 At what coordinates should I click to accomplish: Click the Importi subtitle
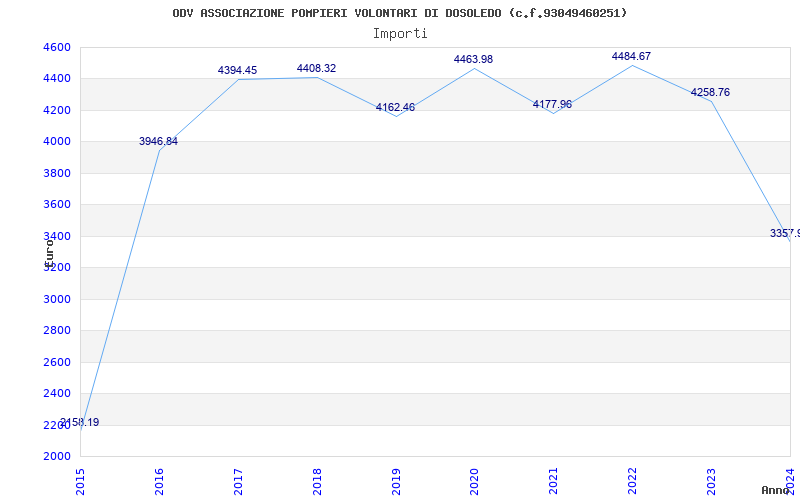coord(400,34)
